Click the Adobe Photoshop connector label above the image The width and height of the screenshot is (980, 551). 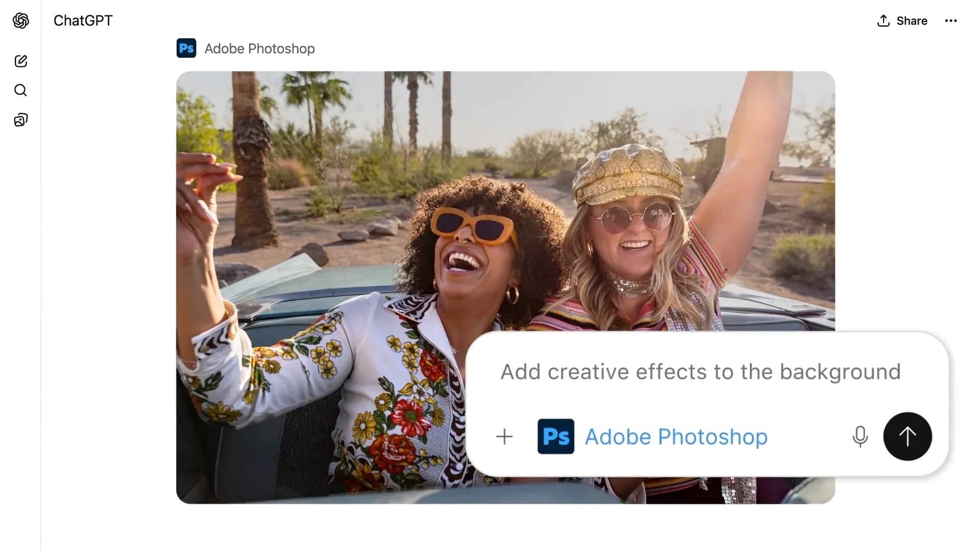pos(259,48)
